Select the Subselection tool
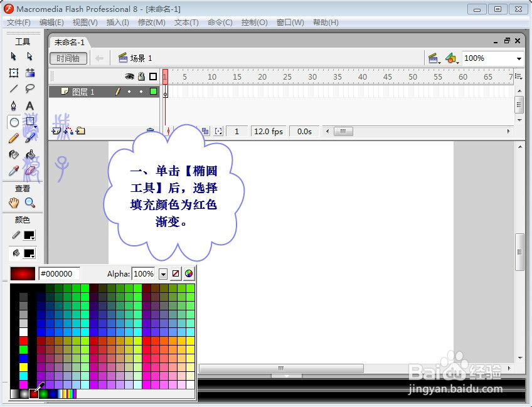Screen dimensions: 532x407 point(30,56)
